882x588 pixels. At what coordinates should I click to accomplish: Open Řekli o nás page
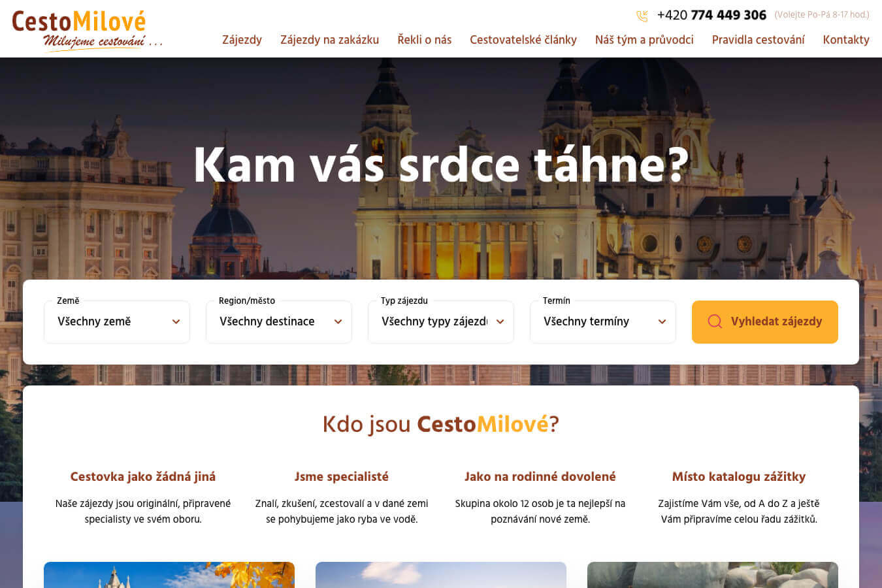(x=425, y=40)
